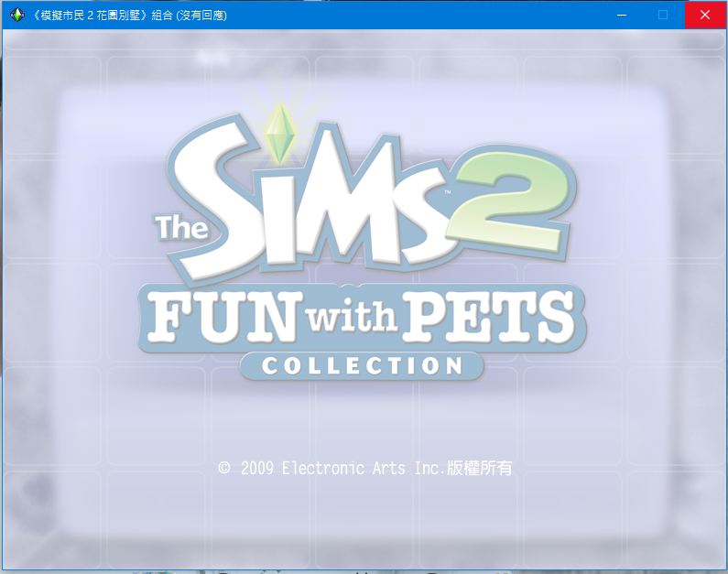Screen dimensions: 728x574
Task: Click The Sims 2 logo graphic
Action: coord(365,195)
